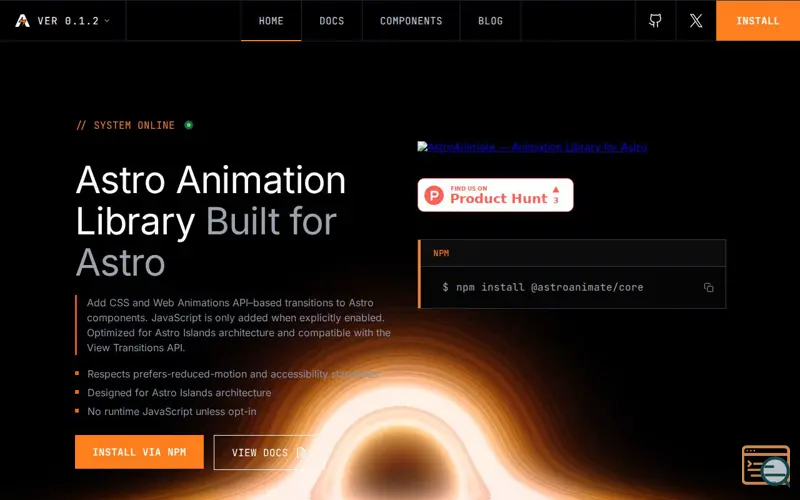Click the AstroAnimate logo icon
Image resolution: width=800 pixels, height=500 pixels.
22,20
